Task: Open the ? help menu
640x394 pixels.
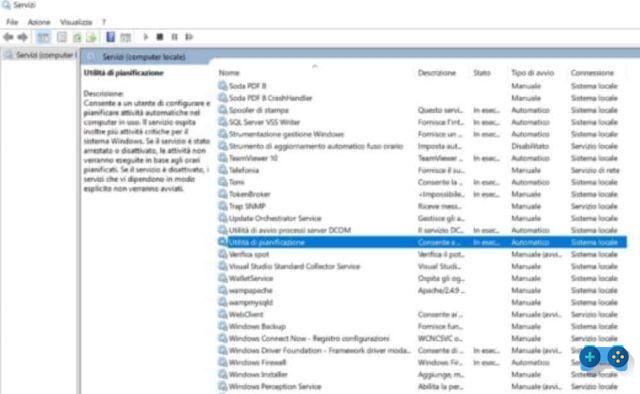Action: click(x=104, y=22)
